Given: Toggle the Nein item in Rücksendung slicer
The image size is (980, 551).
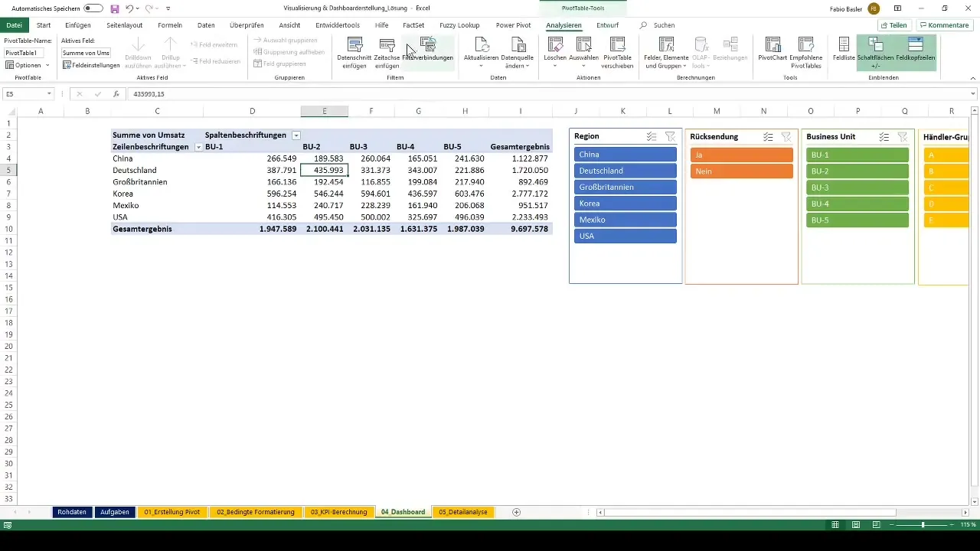Looking at the screenshot, I should [741, 171].
